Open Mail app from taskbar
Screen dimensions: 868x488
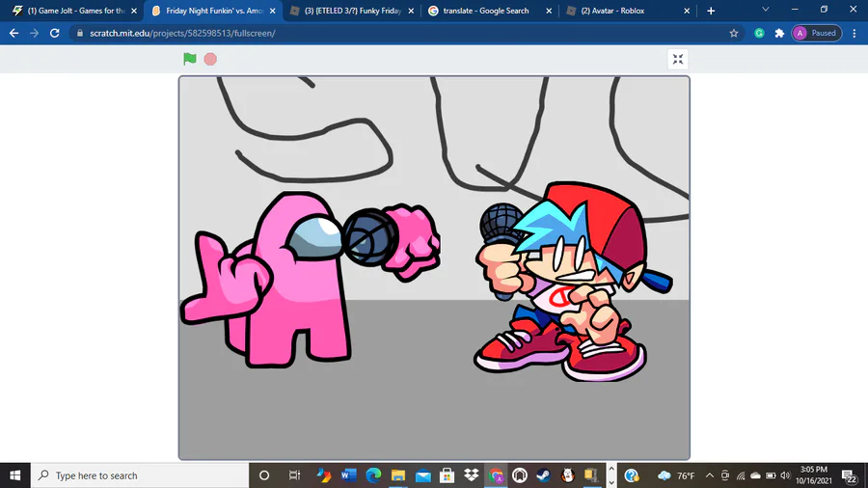(423, 475)
